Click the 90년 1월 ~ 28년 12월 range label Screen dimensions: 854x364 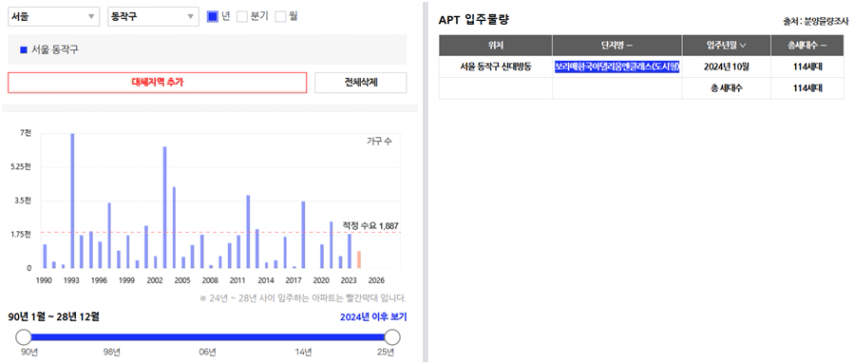click(53, 317)
